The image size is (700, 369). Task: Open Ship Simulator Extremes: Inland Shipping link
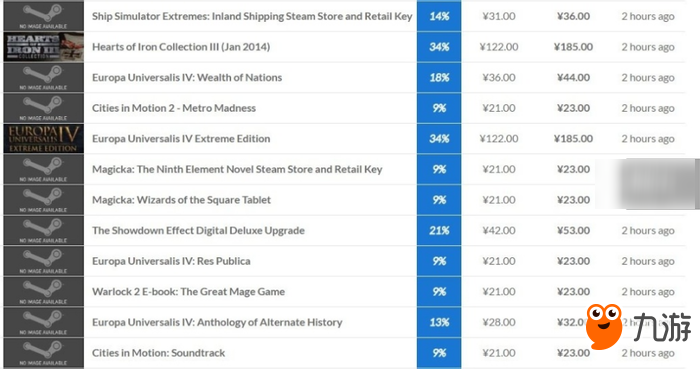tap(252, 17)
